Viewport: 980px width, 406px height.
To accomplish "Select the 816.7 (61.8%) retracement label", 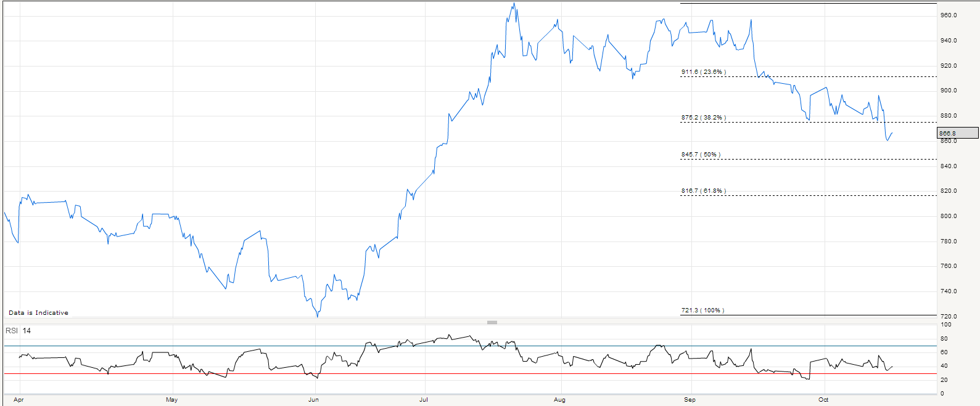I will coord(703,191).
